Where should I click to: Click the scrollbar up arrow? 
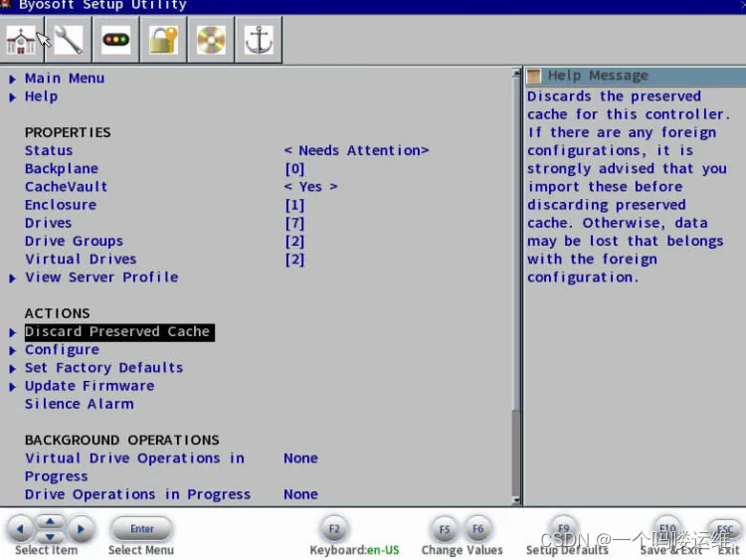(x=516, y=73)
